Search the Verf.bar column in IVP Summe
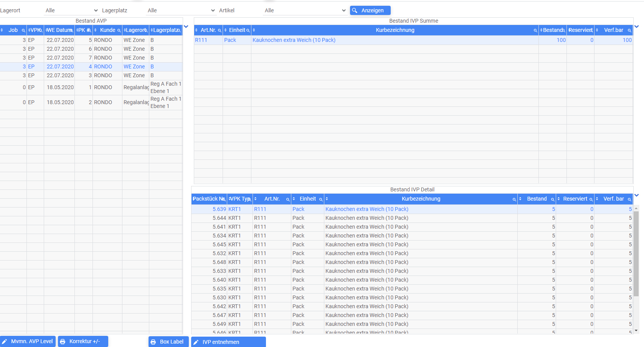Screen dimensions: 644x347 pyautogui.click(x=629, y=30)
